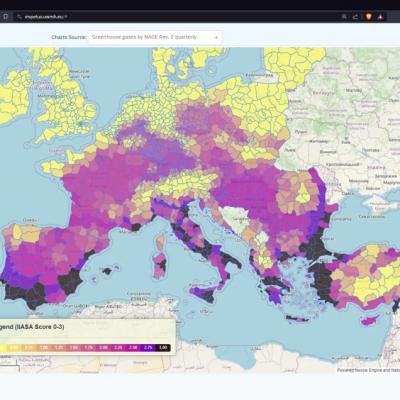Click the Brave Shields lion icon
The image size is (400, 400).
[368, 16]
